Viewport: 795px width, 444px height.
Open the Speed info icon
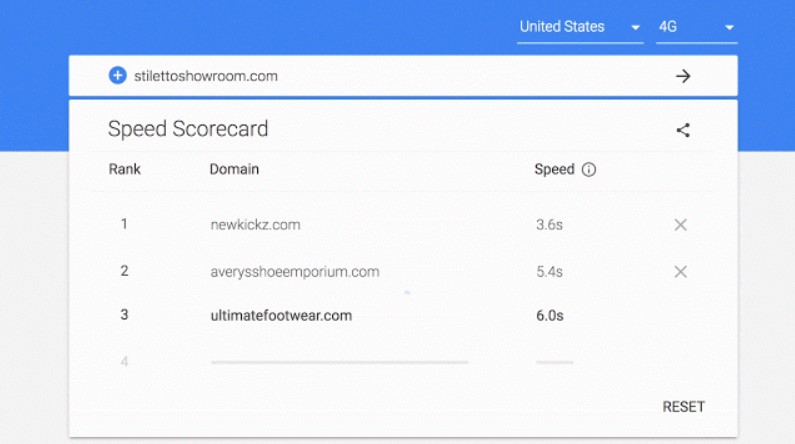589,169
